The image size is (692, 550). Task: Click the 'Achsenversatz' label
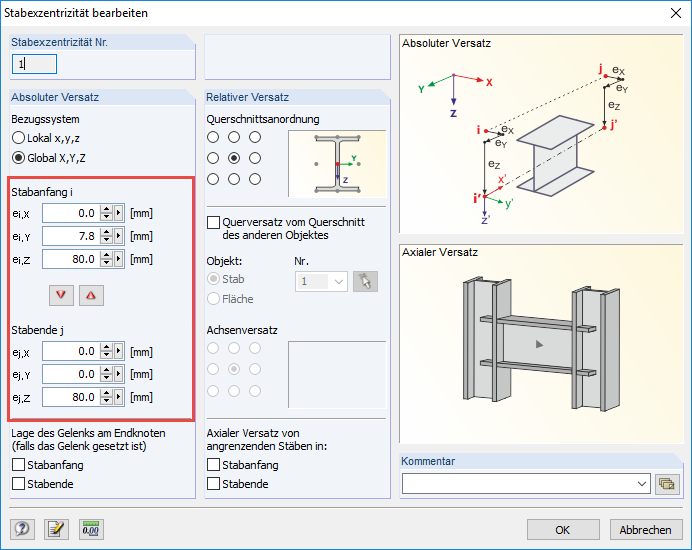click(242, 330)
